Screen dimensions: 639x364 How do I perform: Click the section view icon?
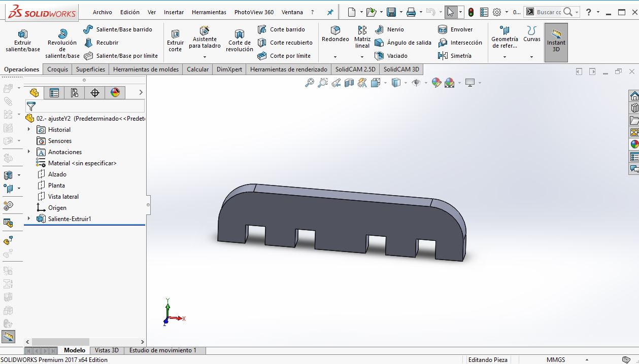(349, 83)
